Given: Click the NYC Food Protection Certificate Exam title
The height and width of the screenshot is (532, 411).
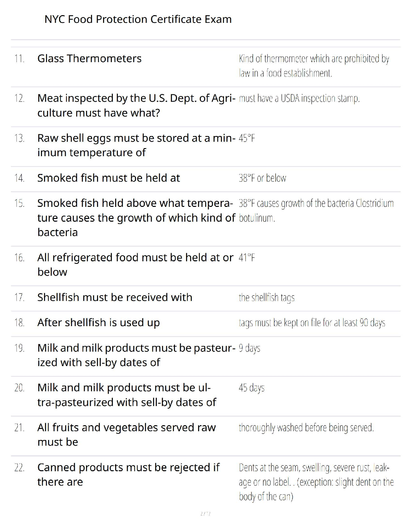Looking at the screenshot, I should pos(138,19).
